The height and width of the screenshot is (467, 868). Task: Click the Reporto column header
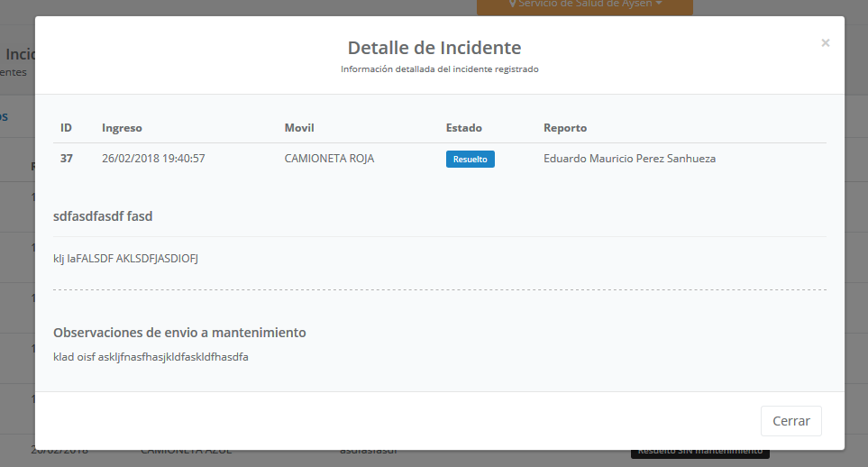pos(565,128)
